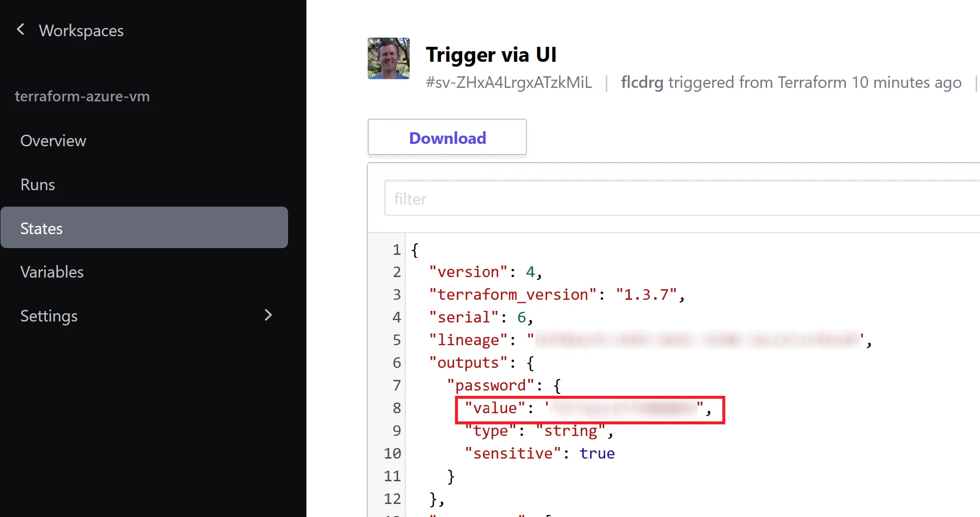Select the terraform-azure-vm workspace name

point(83,96)
